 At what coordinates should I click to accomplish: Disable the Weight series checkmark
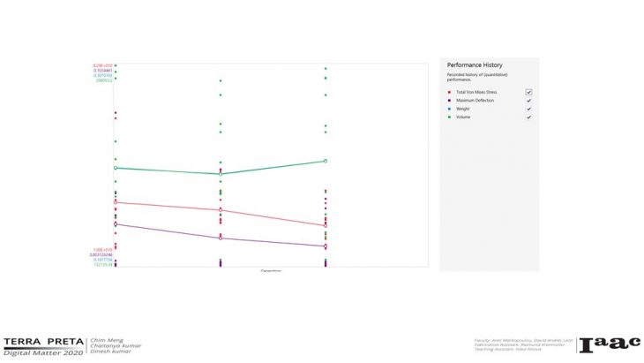click(x=528, y=109)
